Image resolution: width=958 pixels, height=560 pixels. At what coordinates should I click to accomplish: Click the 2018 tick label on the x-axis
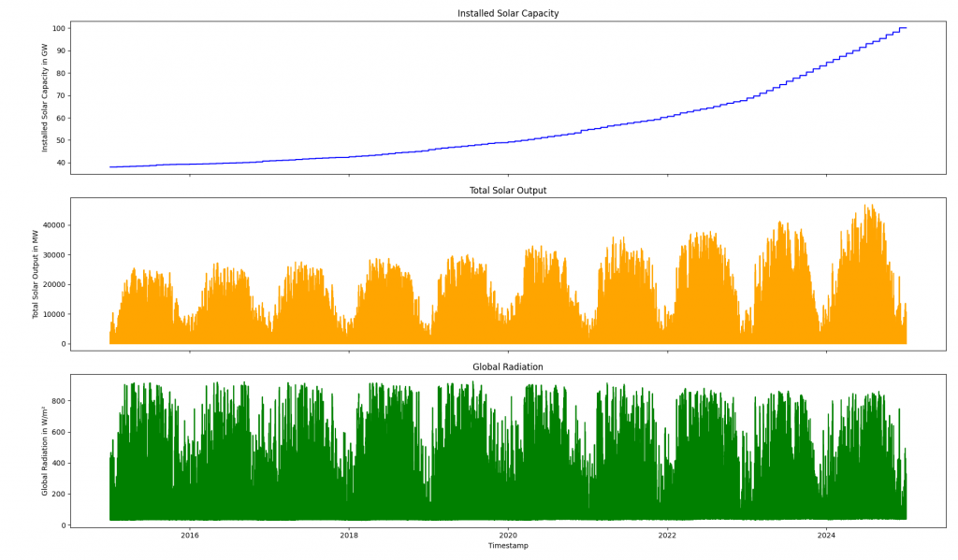349,536
